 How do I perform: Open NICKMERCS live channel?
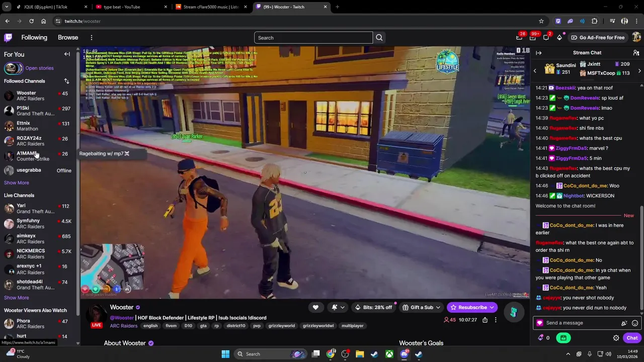[x=38, y=253]
